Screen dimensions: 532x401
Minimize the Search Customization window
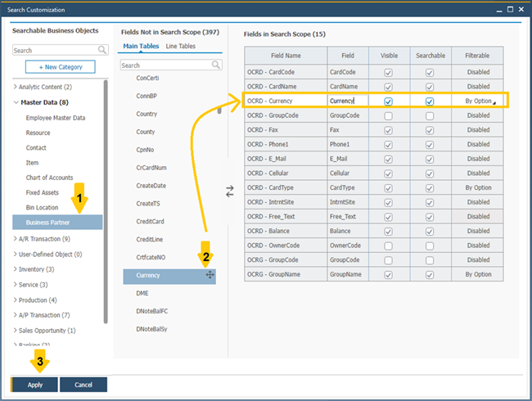499,10
